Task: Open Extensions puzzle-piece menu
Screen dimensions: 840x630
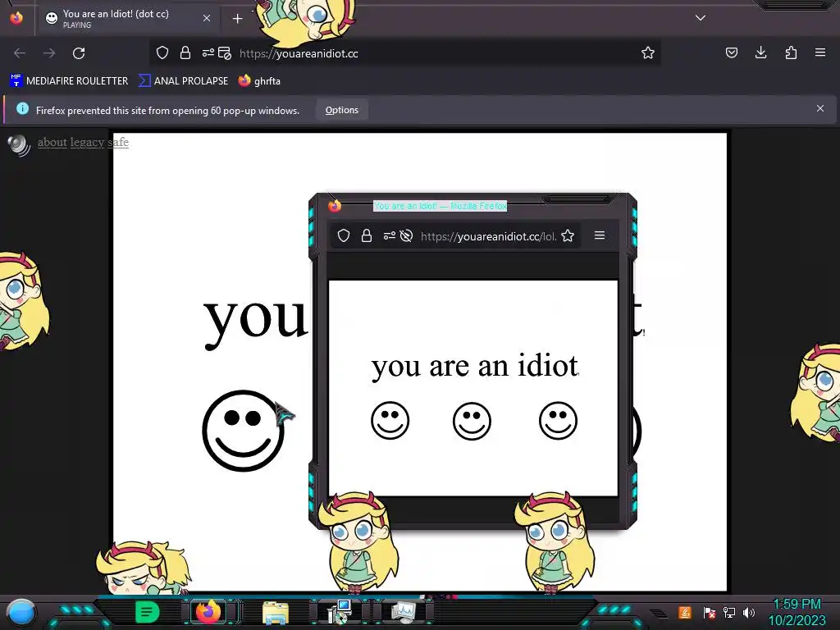Action: click(791, 52)
